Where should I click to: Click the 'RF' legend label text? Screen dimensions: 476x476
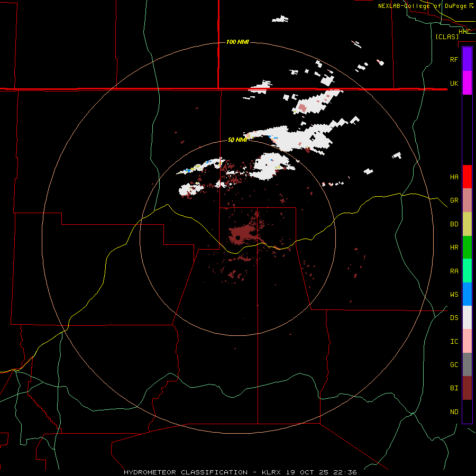454,59
